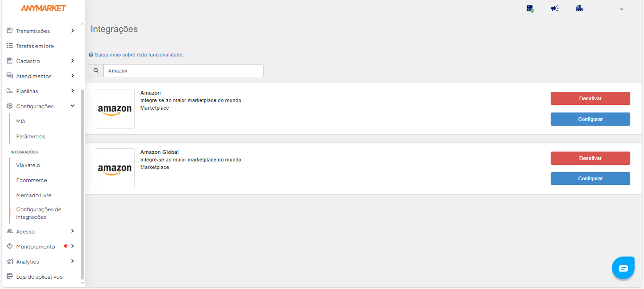Select Configurações de integrações
Image resolution: width=644 pixels, height=289 pixels.
(x=39, y=213)
